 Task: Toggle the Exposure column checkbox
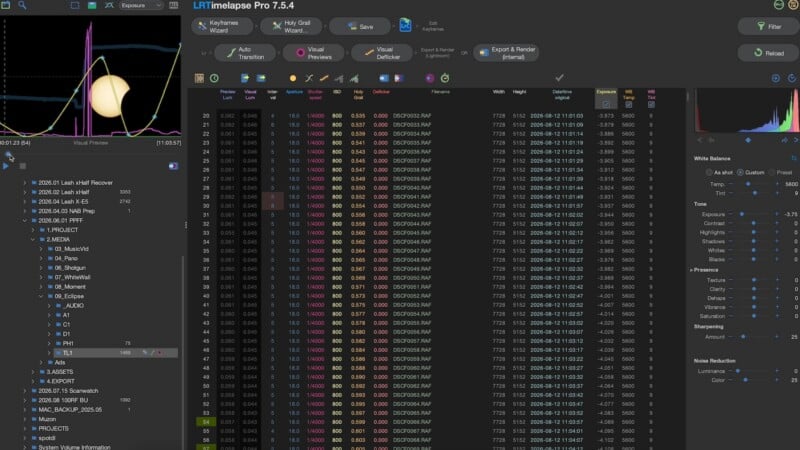pos(606,104)
